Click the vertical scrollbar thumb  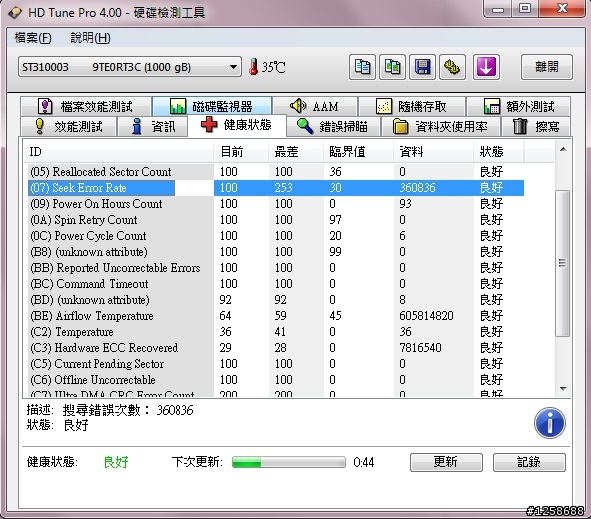pos(563,263)
